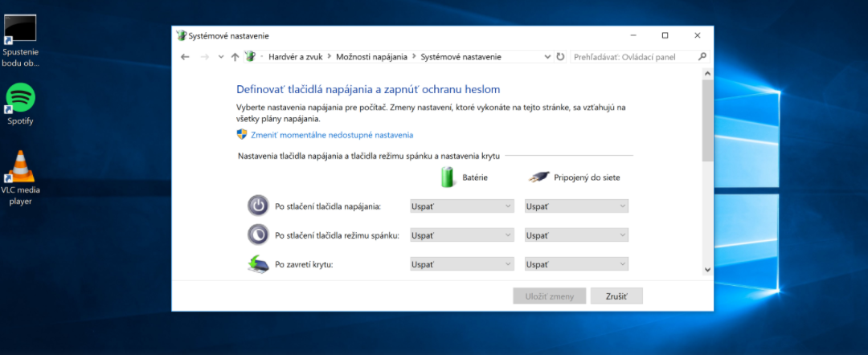868x355 pixels.
Task: Expand the address bar history dropdown
Action: coord(547,57)
